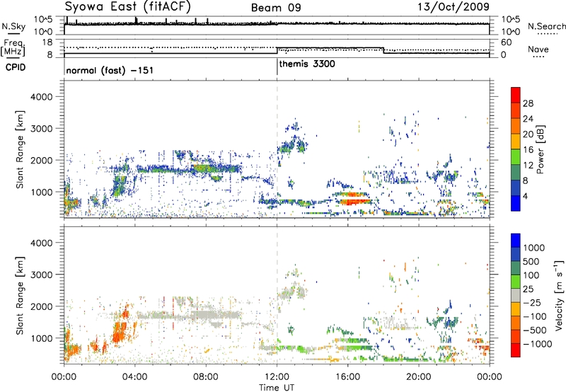Image resolution: width=566 pixels, height=392 pixels.
Task: Click the "CPID" row label
Action: [16, 67]
